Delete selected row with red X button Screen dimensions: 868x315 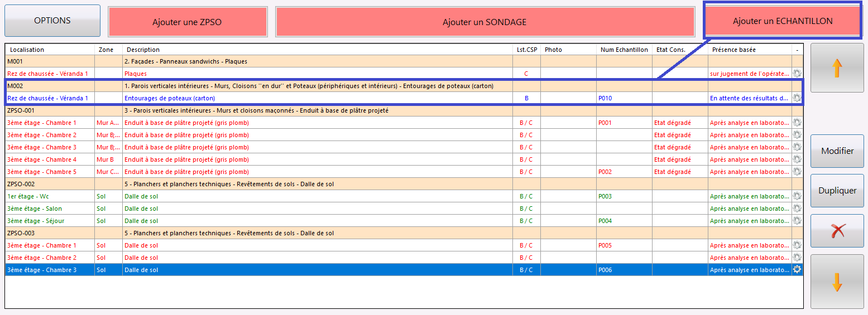837,231
